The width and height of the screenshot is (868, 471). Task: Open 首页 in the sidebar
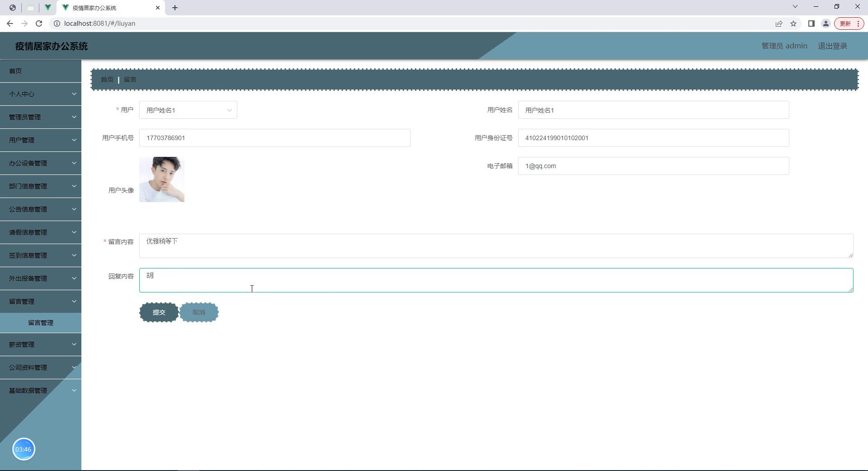click(x=41, y=71)
